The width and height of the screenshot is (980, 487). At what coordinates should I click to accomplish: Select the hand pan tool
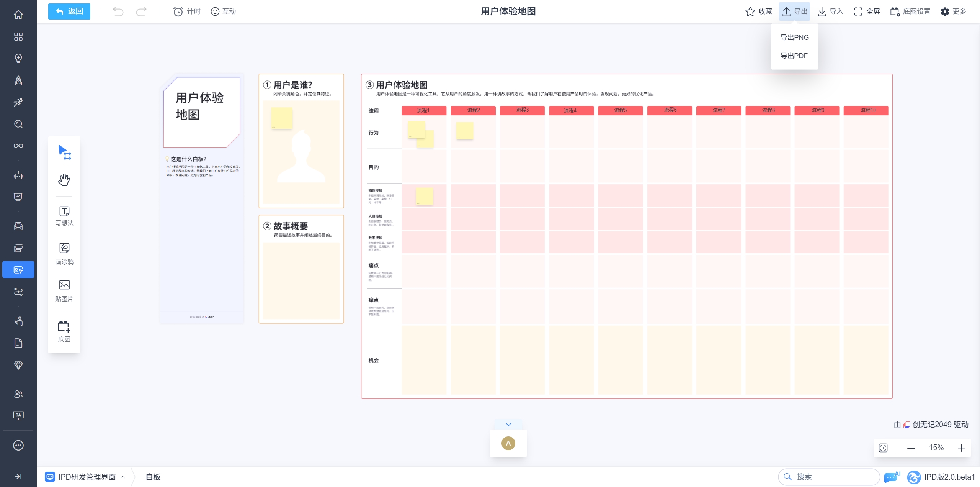(x=64, y=180)
